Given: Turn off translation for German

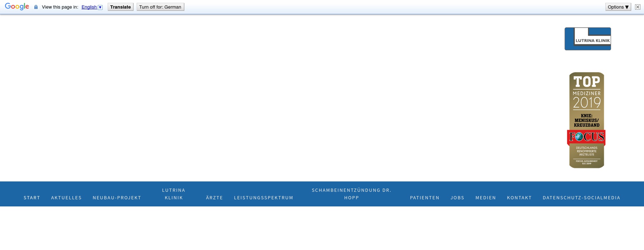Looking at the screenshot, I should 160,7.
